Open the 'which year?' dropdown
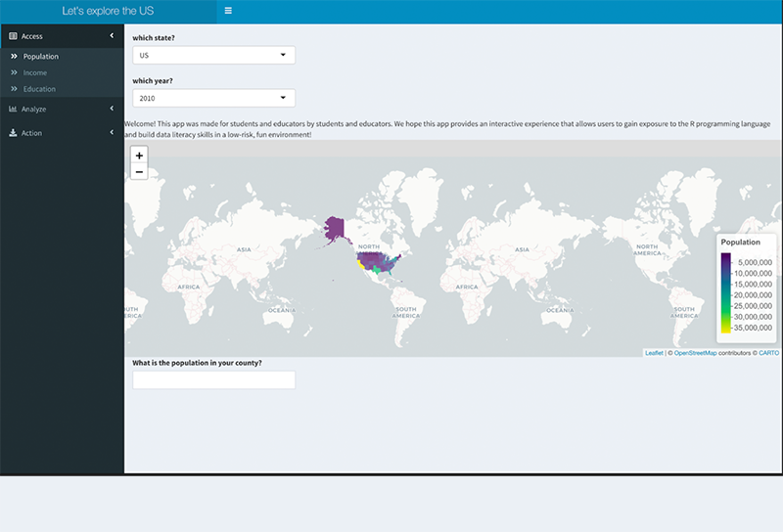The width and height of the screenshot is (783, 532). coord(213,98)
